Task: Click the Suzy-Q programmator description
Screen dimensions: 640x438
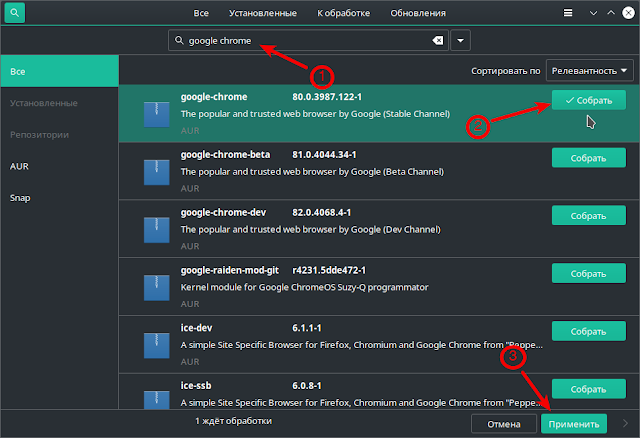Action: (304, 287)
